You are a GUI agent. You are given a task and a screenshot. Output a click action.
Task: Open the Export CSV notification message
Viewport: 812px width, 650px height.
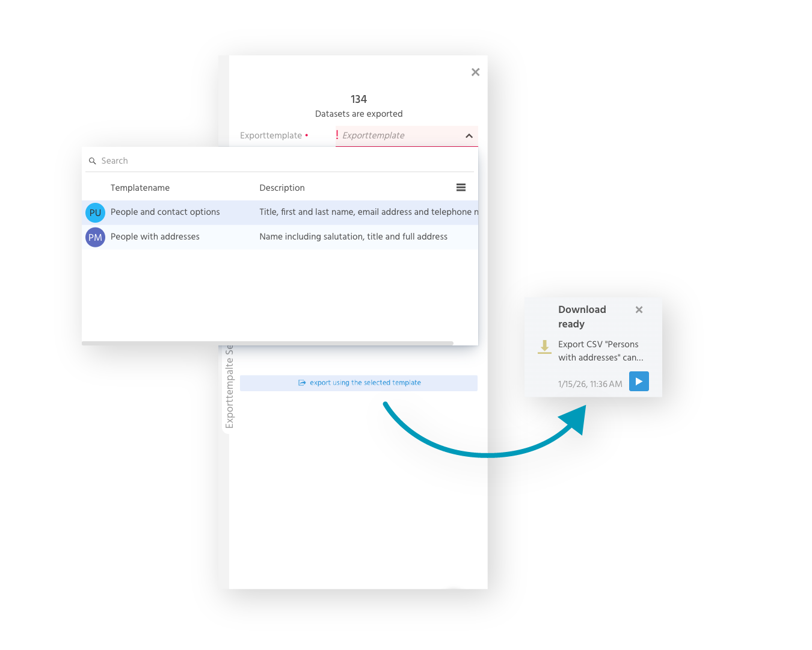pos(600,351)
